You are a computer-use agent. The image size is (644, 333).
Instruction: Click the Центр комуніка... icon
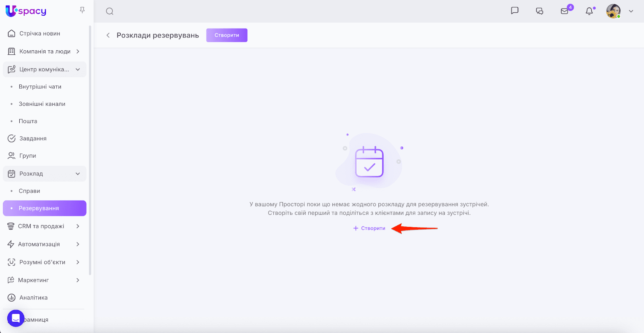pyautogui.click(x=12, y=69)
